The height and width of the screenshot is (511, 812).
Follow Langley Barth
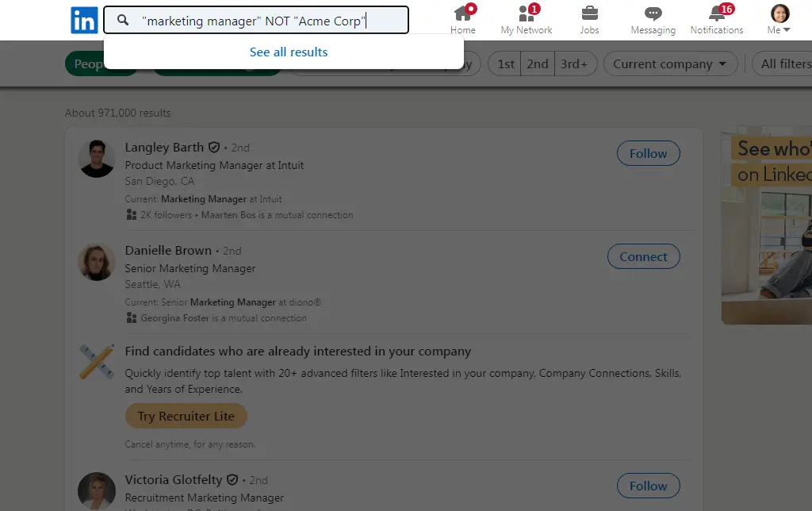(648, 153)
